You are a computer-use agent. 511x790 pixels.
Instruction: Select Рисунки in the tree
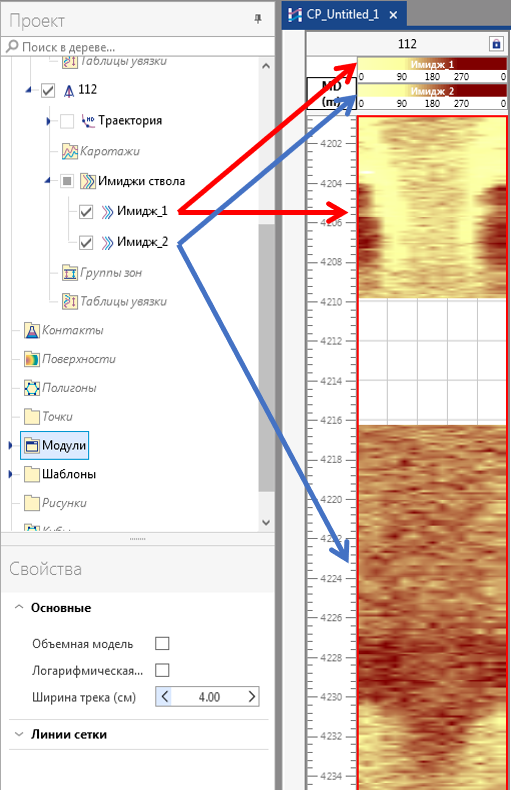(x=64, y=503)
